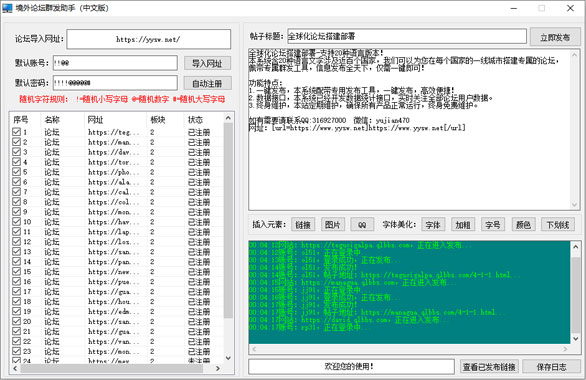Uncheck the checkbox for row 1
The width and height of the screenshot is (586, 380).
click(16, 132)
